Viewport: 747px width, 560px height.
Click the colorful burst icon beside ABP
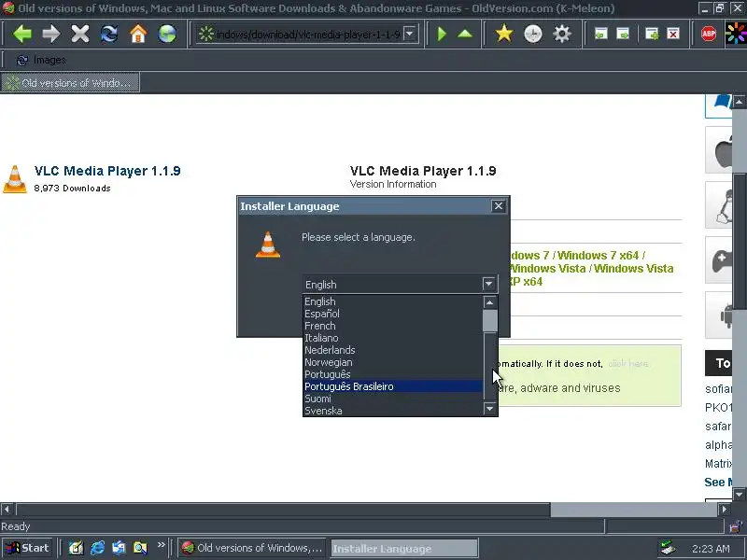[736, 34]
